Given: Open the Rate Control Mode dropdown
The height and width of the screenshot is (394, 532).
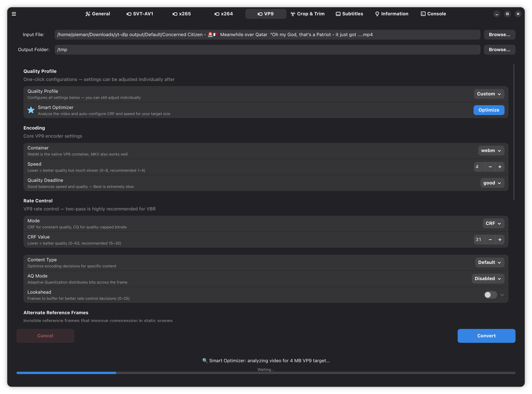Looking at the screenshot, I should pos(493,223).
